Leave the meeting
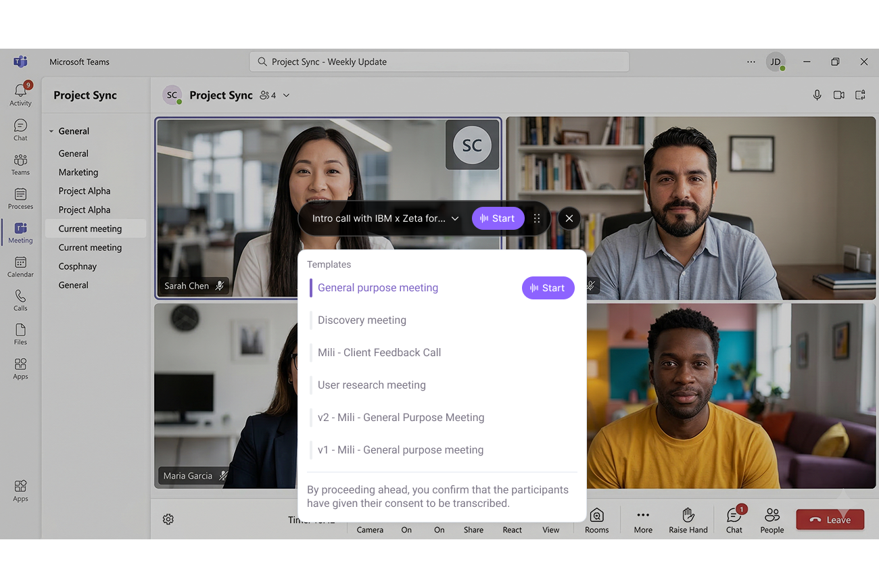 (x=830, y=520)
